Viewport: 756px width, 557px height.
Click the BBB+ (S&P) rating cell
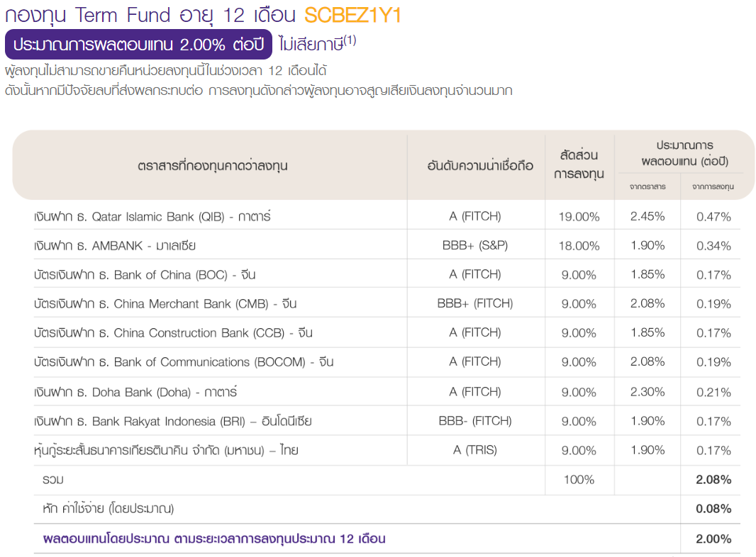[475, 245]
